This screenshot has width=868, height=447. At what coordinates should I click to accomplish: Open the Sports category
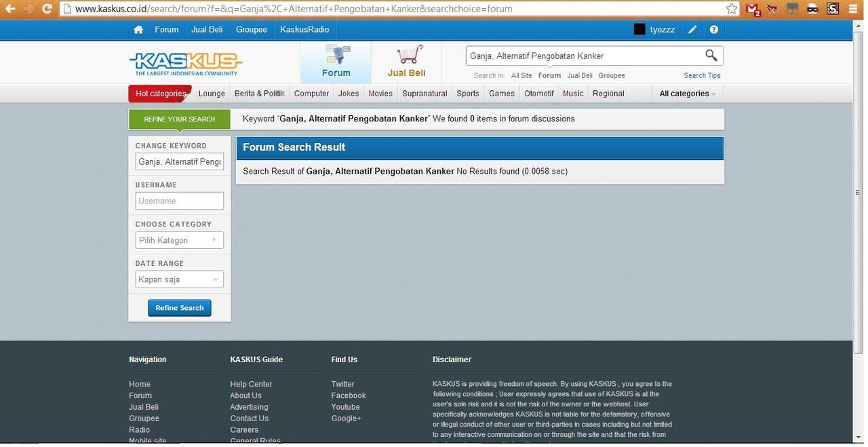[x=468, y=94]
